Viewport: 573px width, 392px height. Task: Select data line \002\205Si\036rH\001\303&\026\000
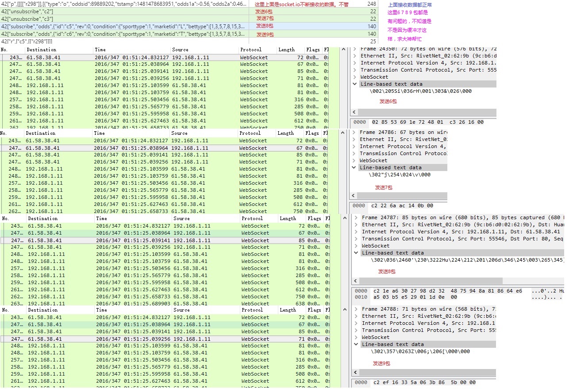tap(421, 91)
